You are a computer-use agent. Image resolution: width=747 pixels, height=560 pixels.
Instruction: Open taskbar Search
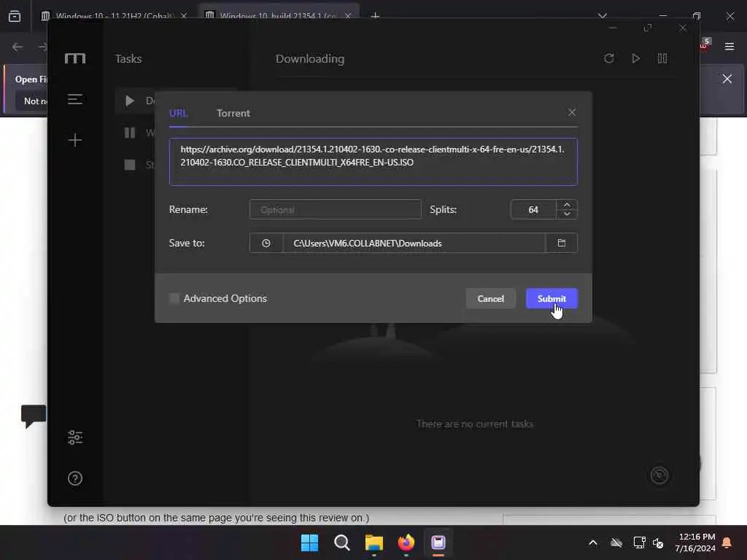(x=342, y=542)
